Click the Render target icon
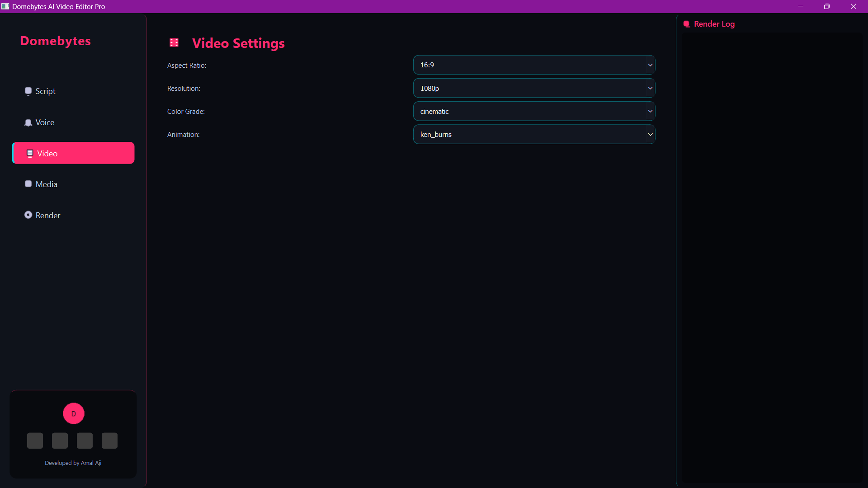Viewport: 868px width, 488px height. [28, 215]
